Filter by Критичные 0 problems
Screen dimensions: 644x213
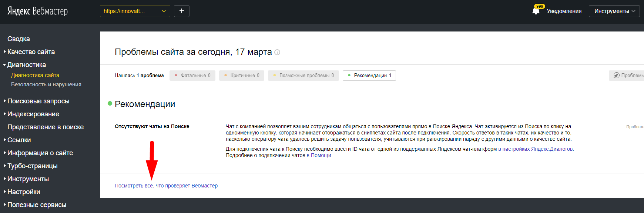point(242,76)
